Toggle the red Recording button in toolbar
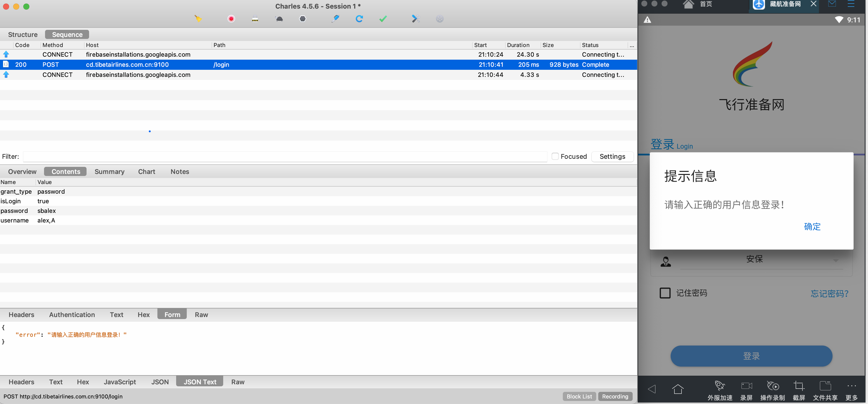 pyautogui.click(x=231, y=19)
